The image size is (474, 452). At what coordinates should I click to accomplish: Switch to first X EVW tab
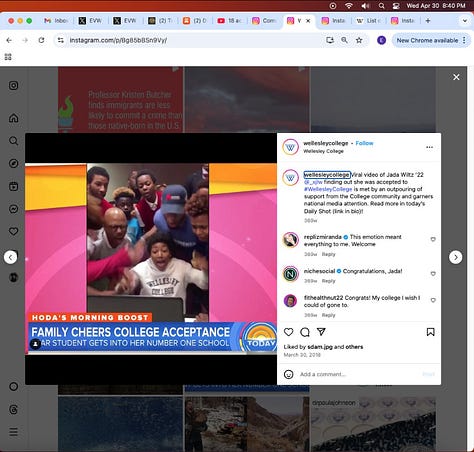pyautogui.click(x=90, y=21)
